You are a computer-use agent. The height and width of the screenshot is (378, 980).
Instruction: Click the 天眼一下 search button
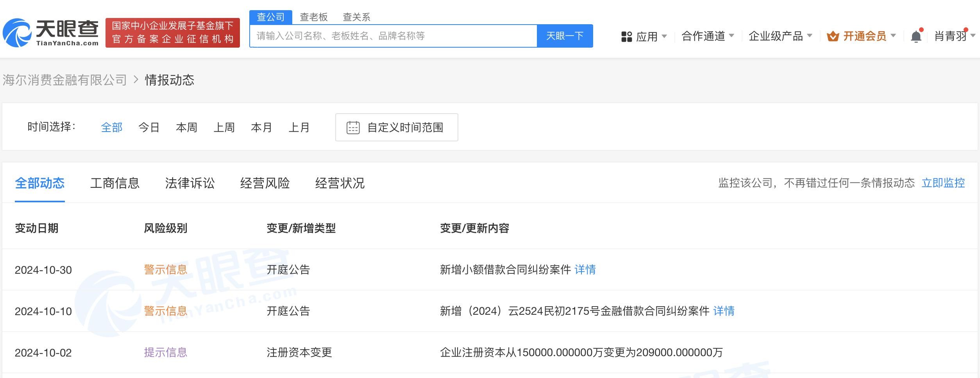click(565, 36)
